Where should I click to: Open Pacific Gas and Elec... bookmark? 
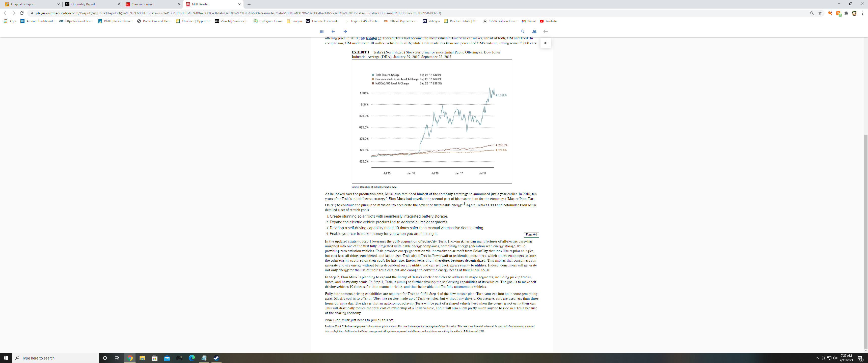coord(154,21)
